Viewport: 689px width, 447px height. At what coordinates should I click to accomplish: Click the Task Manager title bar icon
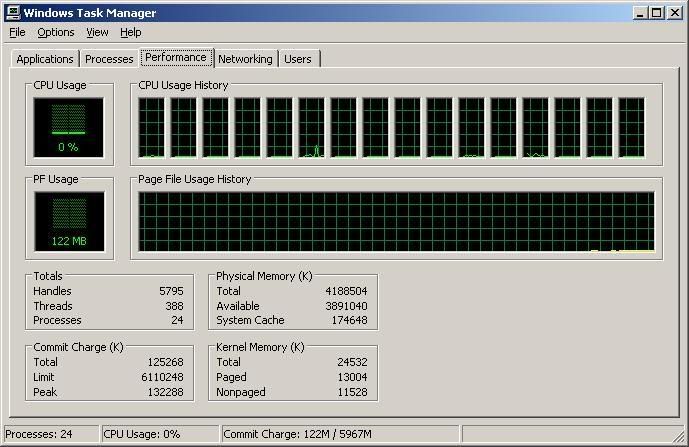pyautogui.click(x=13, y=12)
